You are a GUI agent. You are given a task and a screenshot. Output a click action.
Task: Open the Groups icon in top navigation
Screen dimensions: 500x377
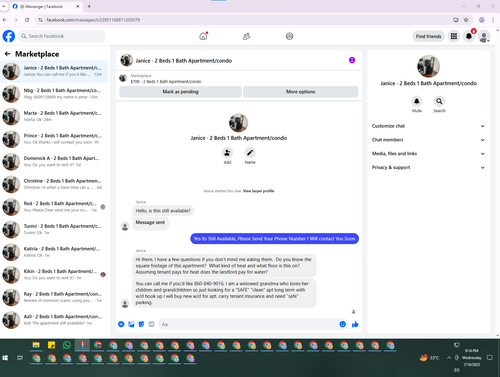point(289,36)
